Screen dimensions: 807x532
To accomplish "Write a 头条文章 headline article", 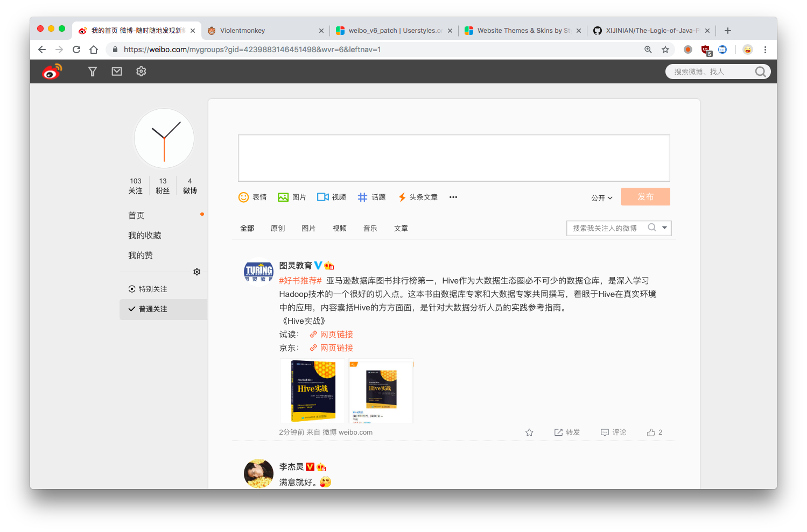I will click(x=418, y=197).
